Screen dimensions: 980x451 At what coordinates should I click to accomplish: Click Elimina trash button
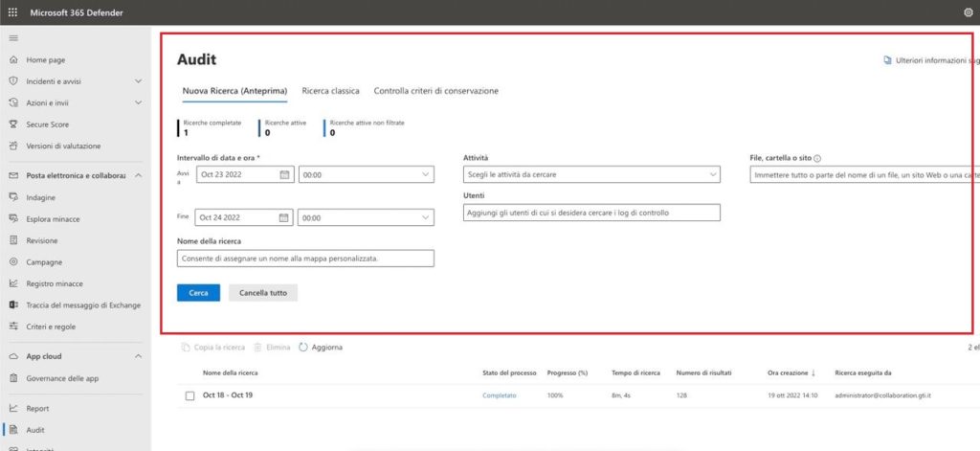click(272, 348)
